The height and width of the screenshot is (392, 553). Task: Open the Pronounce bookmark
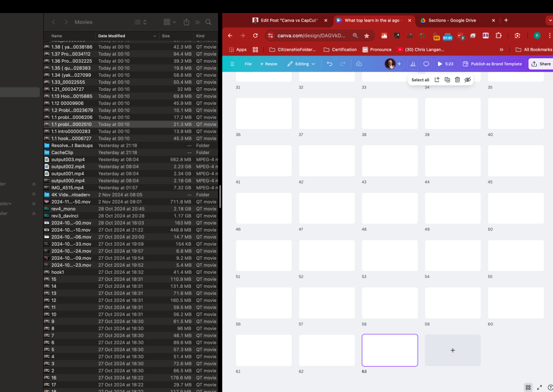(x=377, y=50)
